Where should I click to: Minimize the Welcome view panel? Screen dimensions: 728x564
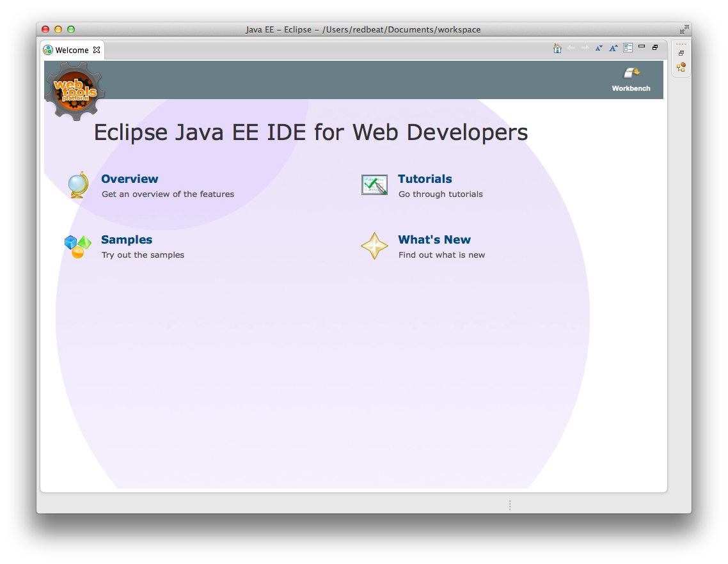click(642, 47)
